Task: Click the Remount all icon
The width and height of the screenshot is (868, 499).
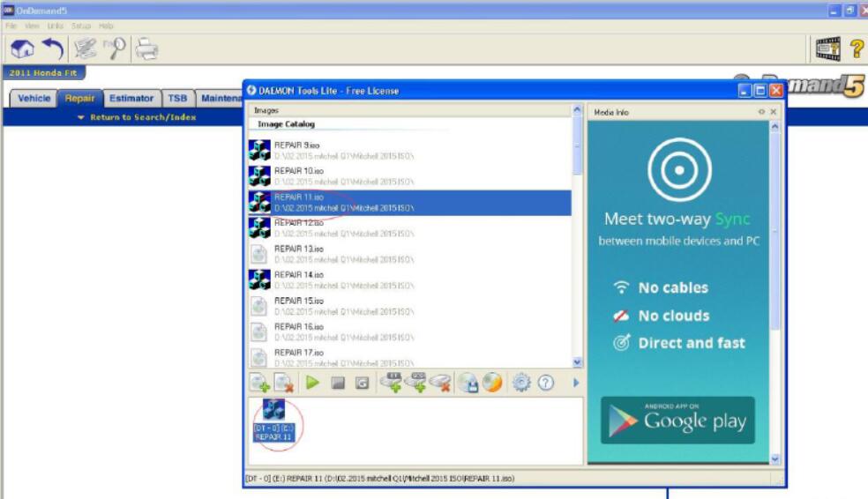Action: pos(362,383)
